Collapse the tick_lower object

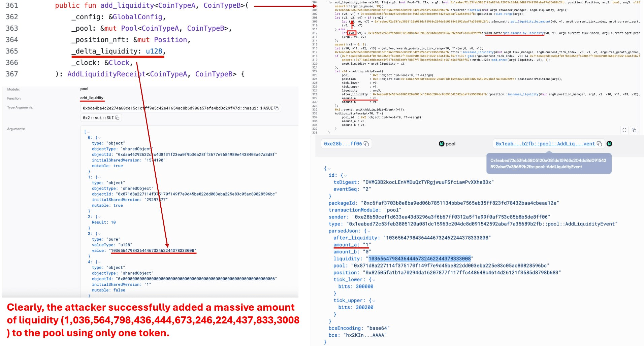pos(374,280)
